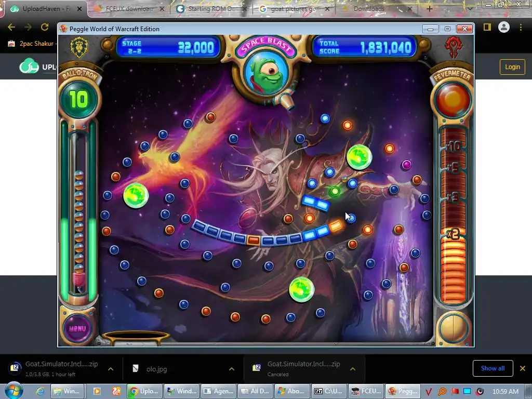532x399 pixels.
Task: Click the total score 1,831,040
Action: coord(386,47)
